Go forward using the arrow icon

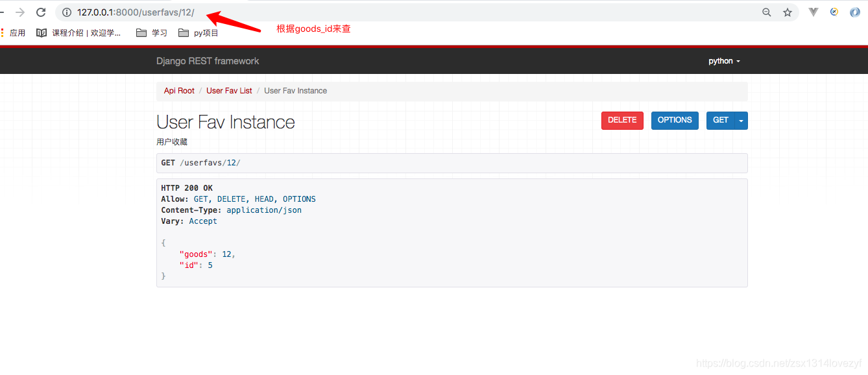pyautogui.click(x=20, y=12)
